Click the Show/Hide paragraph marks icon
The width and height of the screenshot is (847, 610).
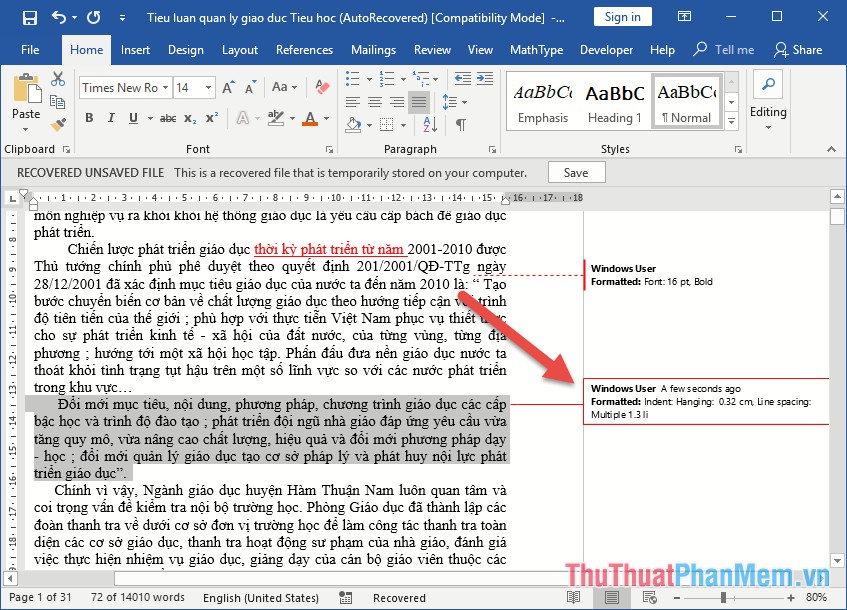(x=460, y=124)
